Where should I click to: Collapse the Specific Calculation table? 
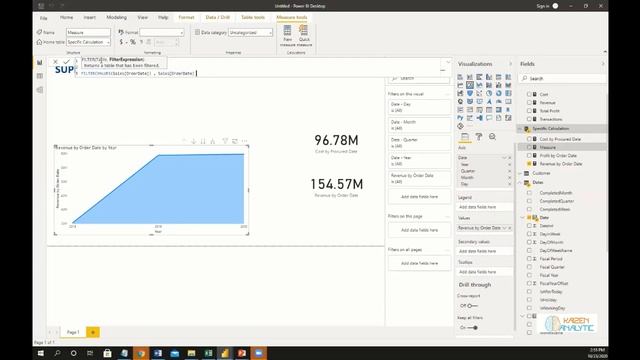pos(521,129)
